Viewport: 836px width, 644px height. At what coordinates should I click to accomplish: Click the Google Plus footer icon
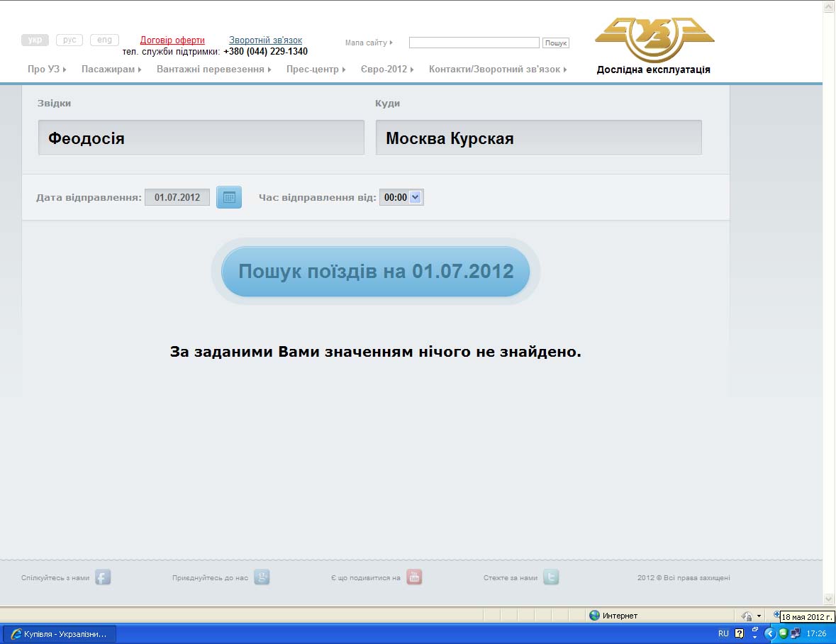point(262,577)
